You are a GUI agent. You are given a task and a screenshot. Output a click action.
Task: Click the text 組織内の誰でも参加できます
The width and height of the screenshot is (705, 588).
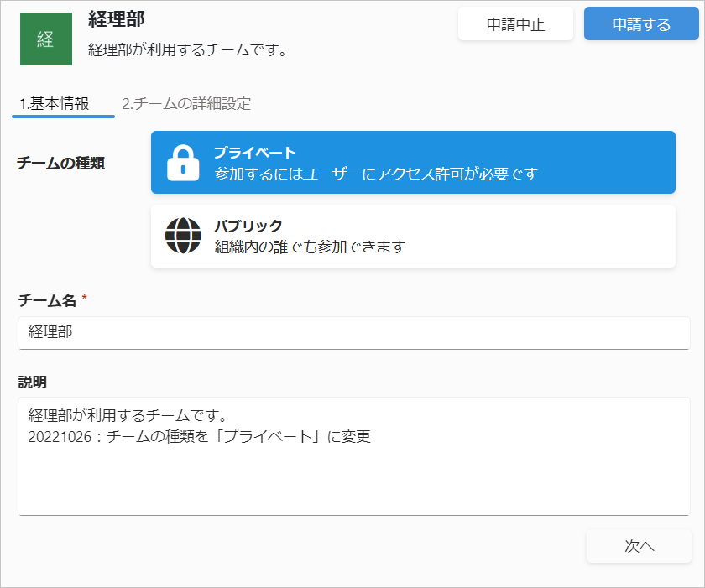[310, 247]
